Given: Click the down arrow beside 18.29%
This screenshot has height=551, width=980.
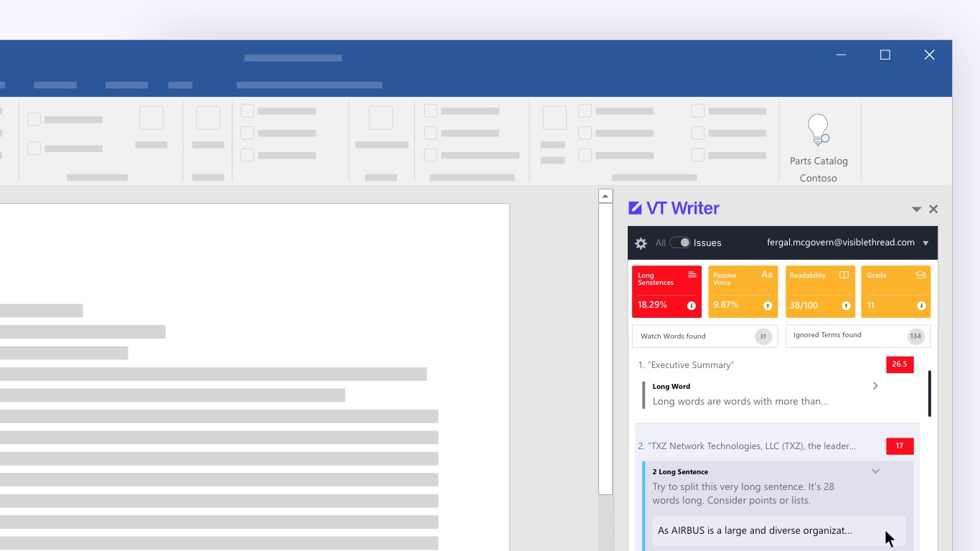Looking at the screenshot, I should coord(692,306).
